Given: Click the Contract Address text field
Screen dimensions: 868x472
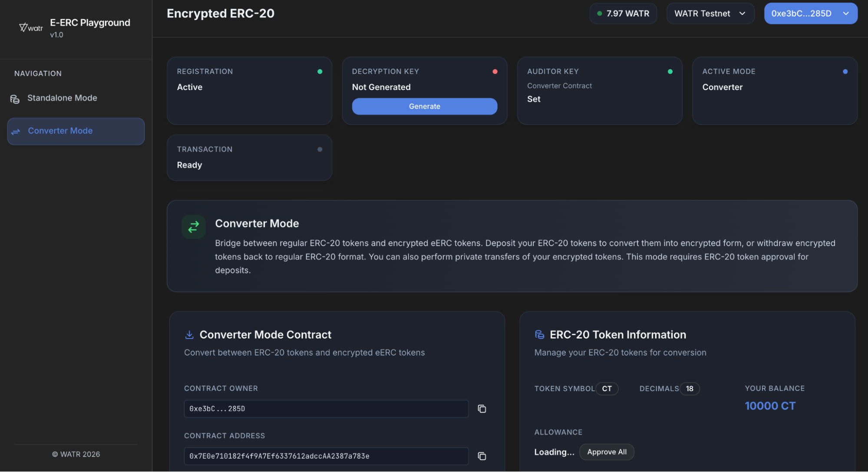Looking at the screenshot, I should (x=326, y=456).
